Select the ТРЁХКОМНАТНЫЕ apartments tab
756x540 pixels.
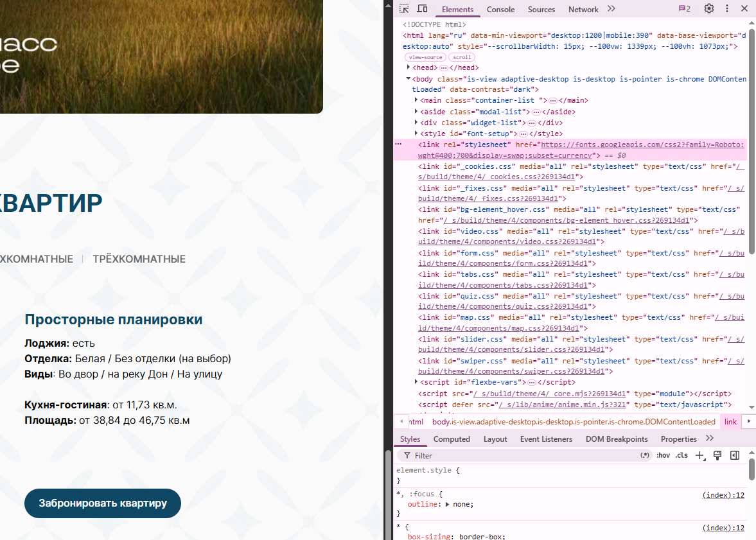139,259
